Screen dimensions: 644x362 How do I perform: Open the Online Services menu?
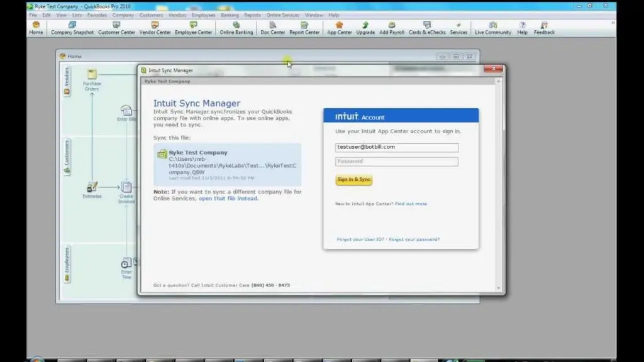click(x=282, y=15)
